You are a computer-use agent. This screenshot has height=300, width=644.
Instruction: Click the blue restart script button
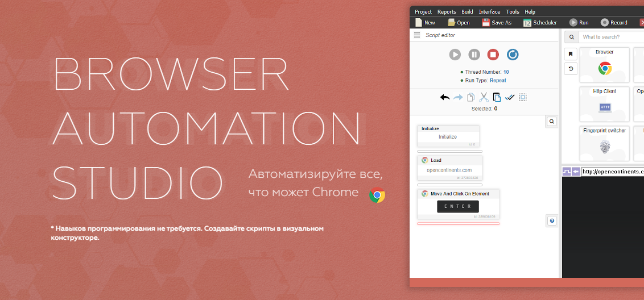click(513, 55)
